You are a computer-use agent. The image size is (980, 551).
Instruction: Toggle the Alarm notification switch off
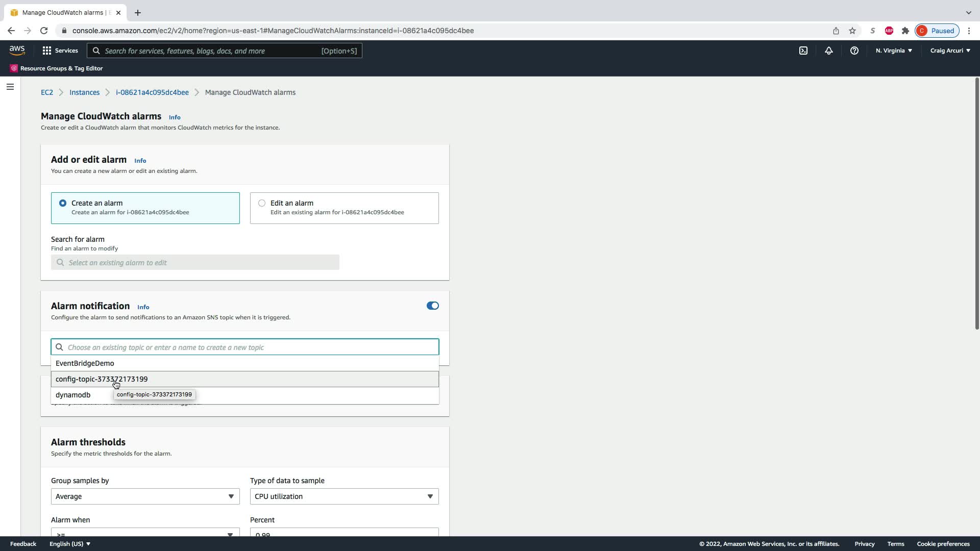[x=432, y=306]
